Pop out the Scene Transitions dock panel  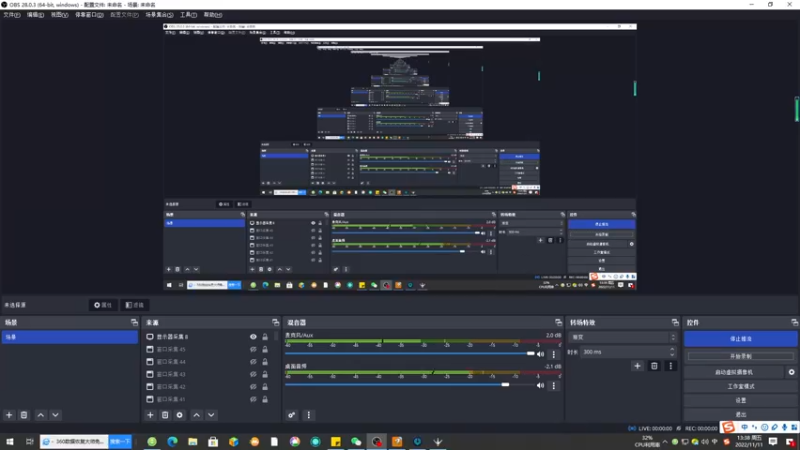click(675, 322)
